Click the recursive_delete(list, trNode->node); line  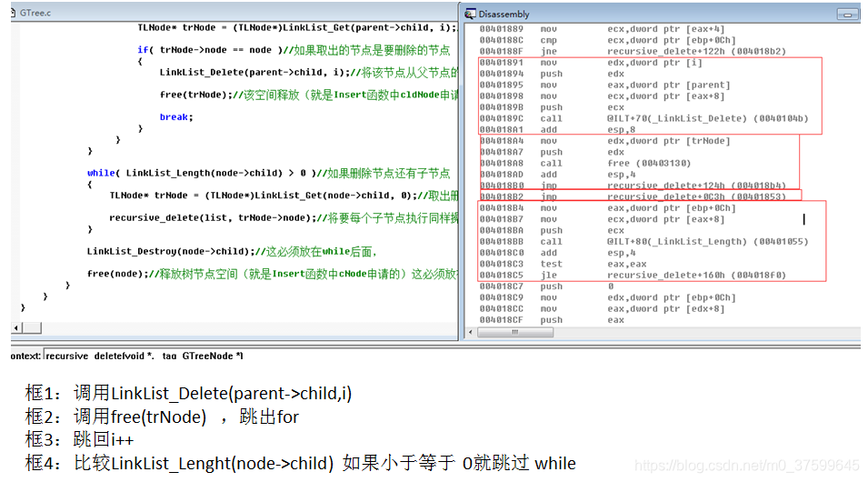point(284,217)
